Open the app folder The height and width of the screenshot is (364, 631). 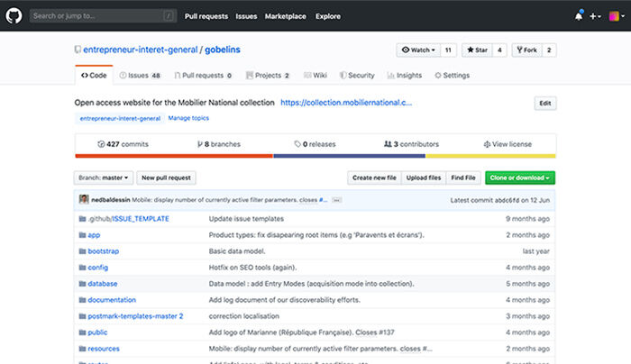[94, 235]
